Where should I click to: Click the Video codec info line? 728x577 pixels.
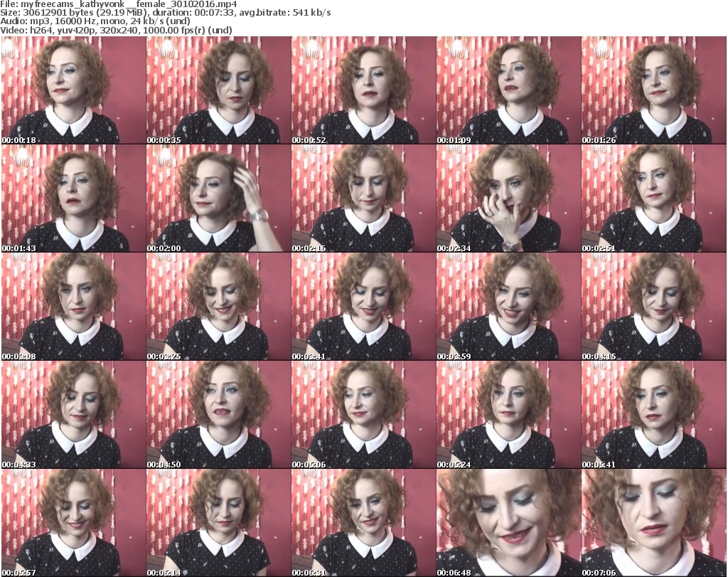coord(116,31)
